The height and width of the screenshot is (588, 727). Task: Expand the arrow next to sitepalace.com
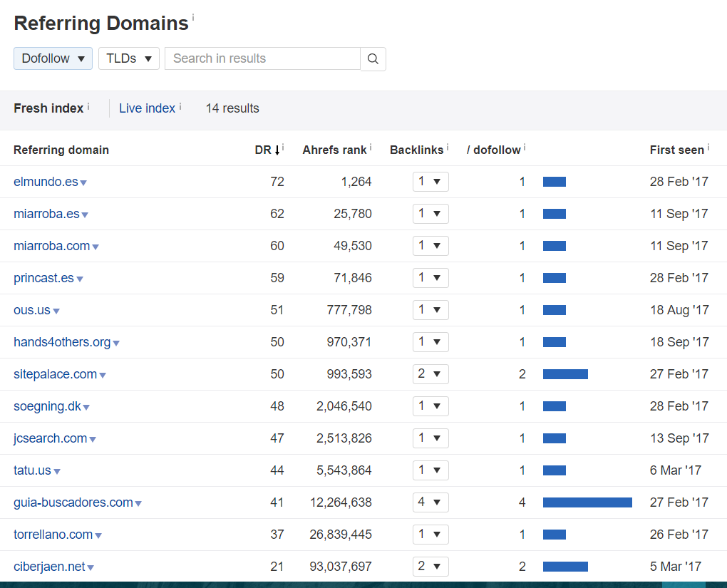coord(103,375)
